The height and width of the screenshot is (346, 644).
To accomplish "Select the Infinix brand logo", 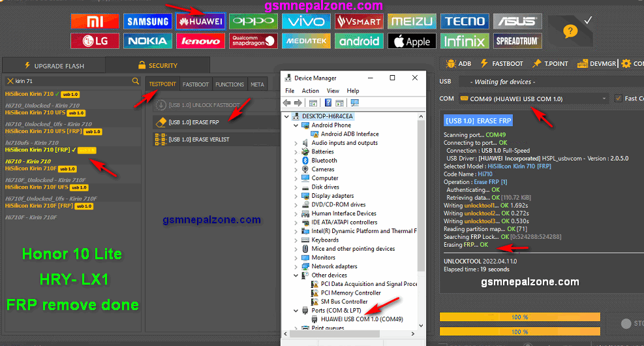I will click(465, 41).
